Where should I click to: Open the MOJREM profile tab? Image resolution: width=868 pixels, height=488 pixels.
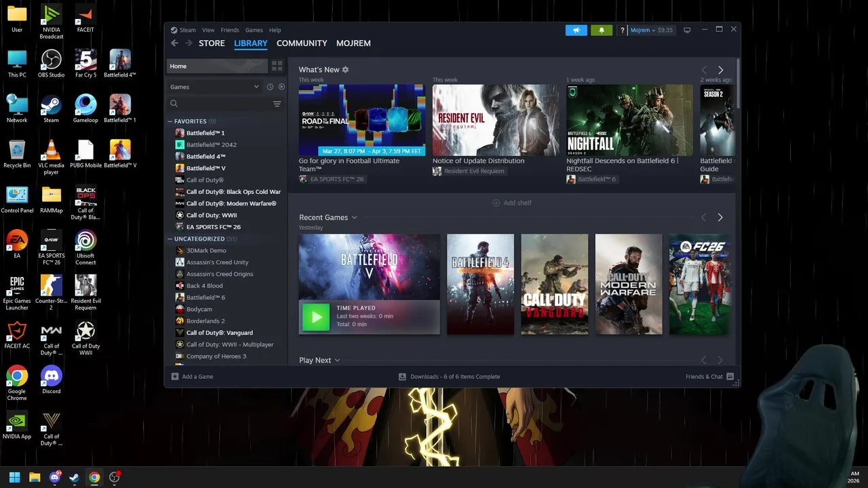tap(353, 43)
